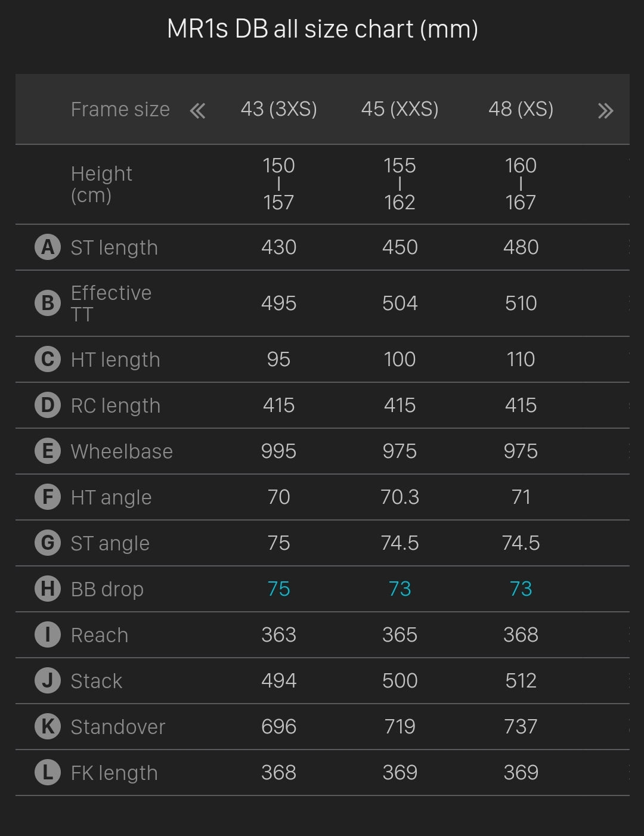Click the circled A icon beside ST length

pos(48,247)
